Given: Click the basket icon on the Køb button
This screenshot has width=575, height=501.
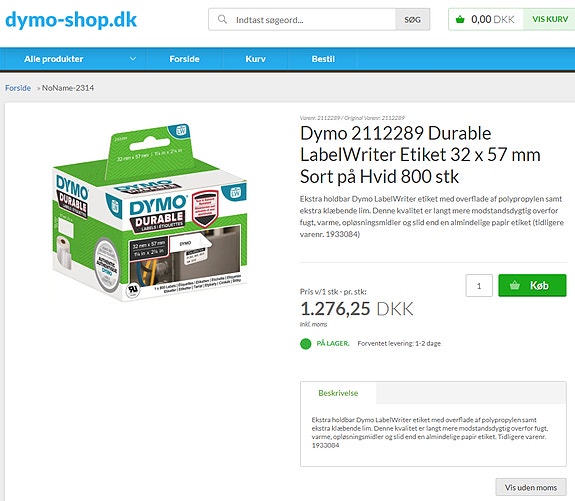Looking at the screenshot, I should (x=515, y=285).
